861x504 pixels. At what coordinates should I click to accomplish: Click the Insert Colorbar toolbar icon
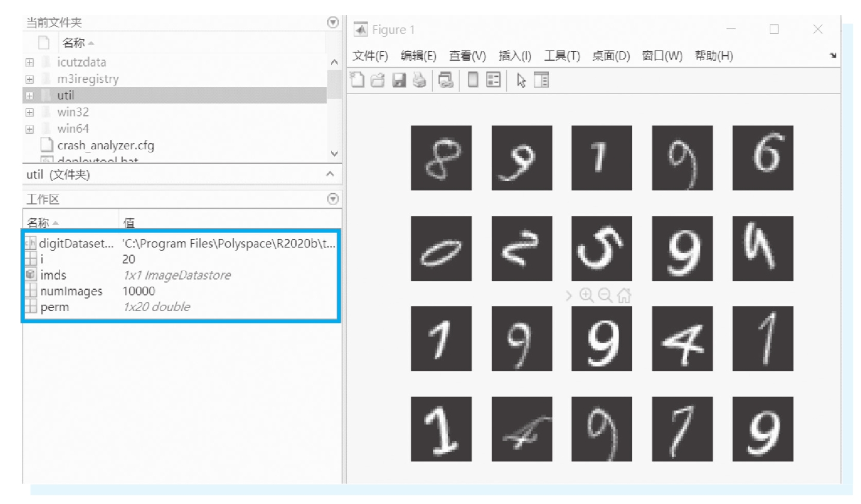pyautogui.click(x=473, y=80)
